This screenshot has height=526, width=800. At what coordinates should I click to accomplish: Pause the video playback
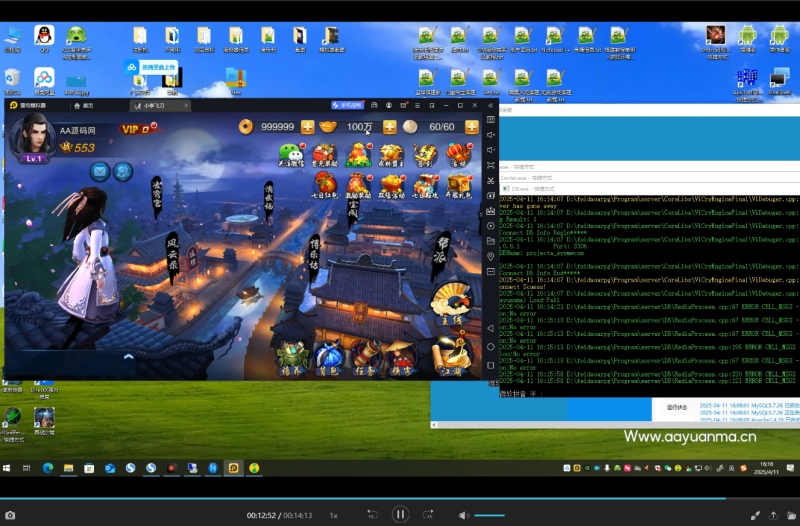401,514
